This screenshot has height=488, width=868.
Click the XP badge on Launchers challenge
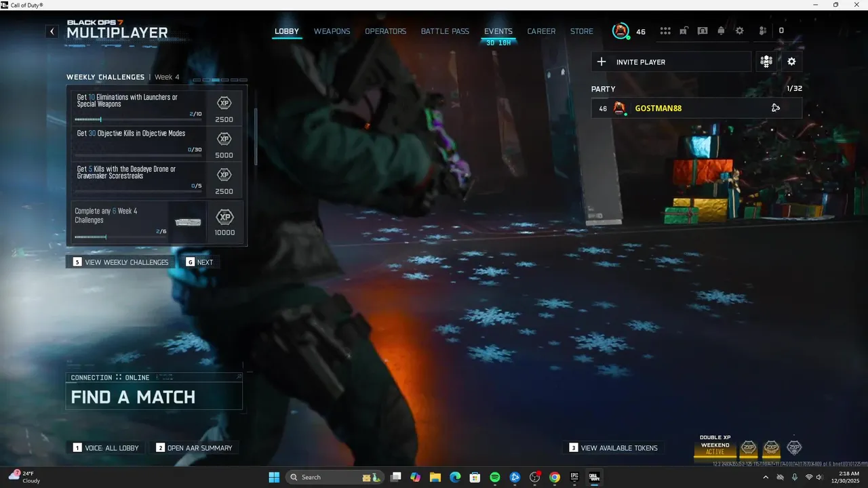point(224,103)
